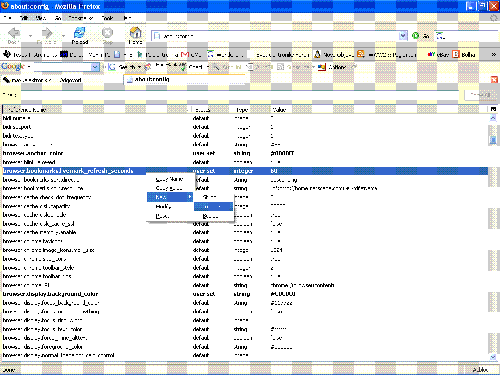Screen dimensions: 500x375
Task: Click the Adblock label in the status bar
Action: [x=480, y=369]
